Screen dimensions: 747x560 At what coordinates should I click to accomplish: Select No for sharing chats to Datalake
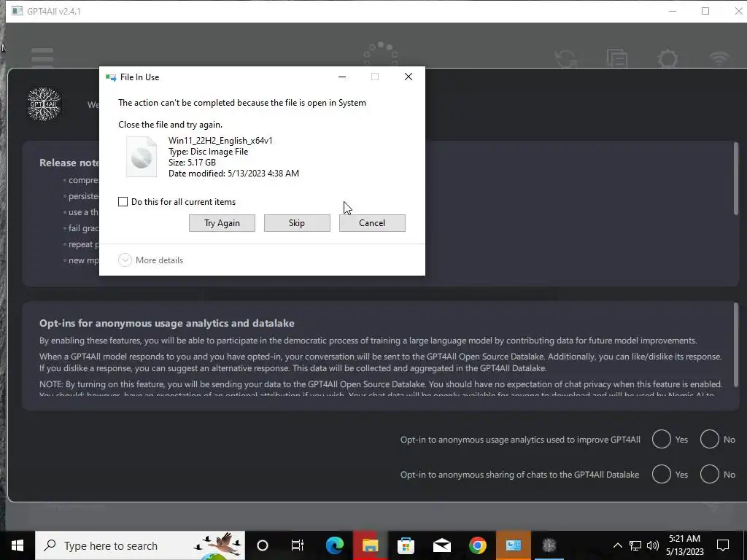[x=709, y=474]
